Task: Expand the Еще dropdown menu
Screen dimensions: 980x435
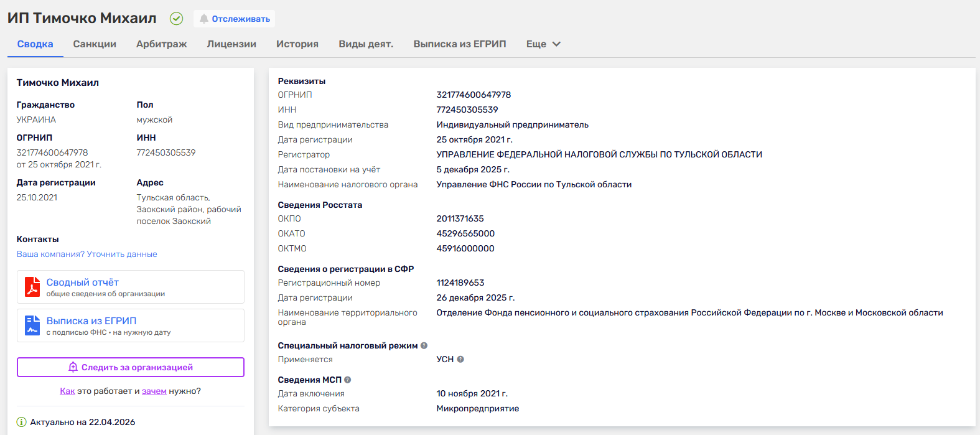Action: coord(543,44)
